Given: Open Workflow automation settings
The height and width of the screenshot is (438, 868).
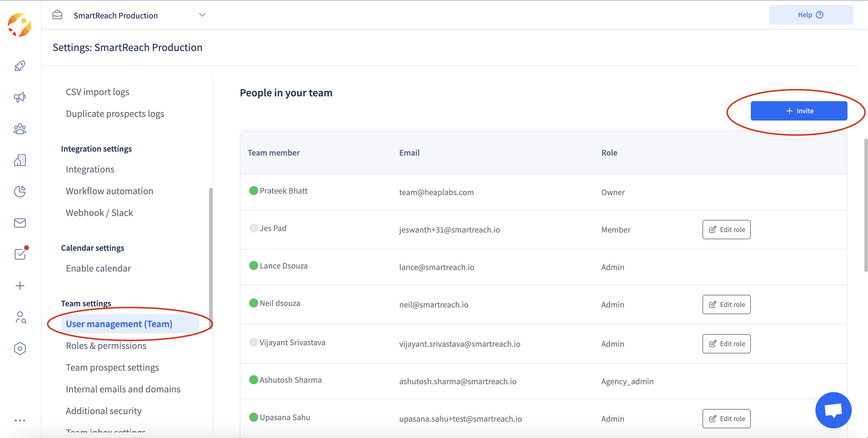Looking at the screenshot, I should [x=109, y=191].
